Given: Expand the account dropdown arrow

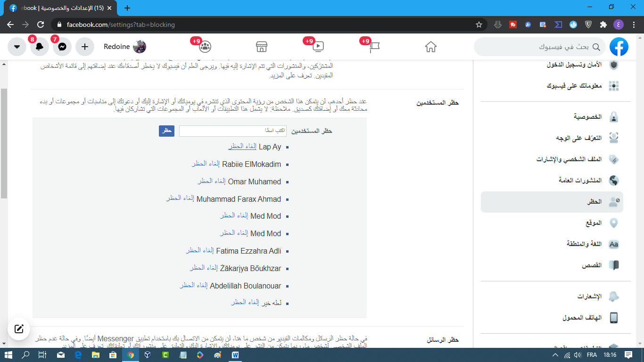Looking at the screenshot, I should point(17,47).
